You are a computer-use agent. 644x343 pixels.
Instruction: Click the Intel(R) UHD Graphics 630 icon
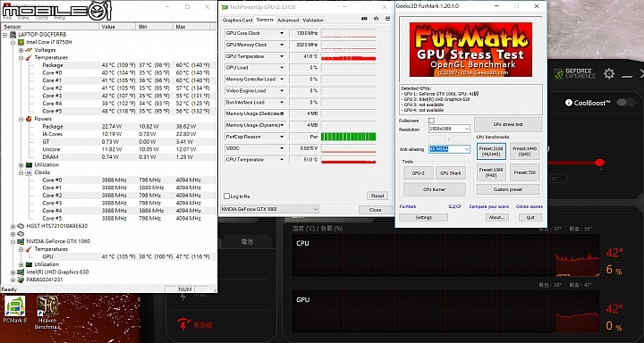pyautogui.click(x=21, y=272)
